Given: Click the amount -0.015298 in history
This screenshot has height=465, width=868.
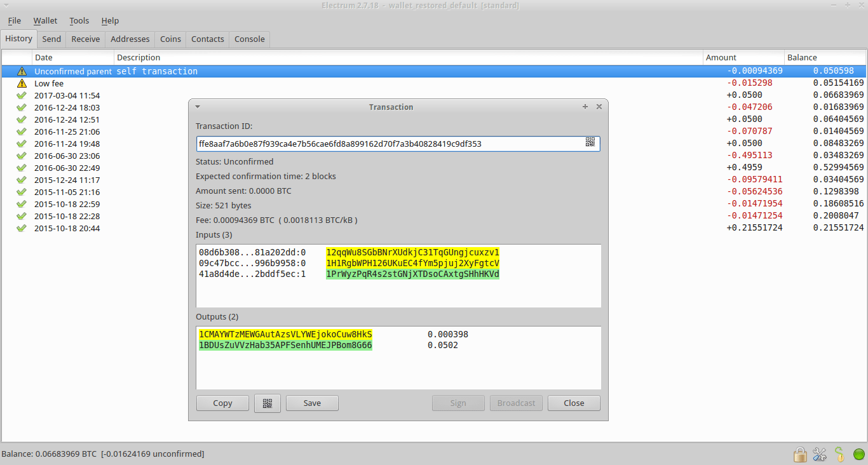Looking at the screenshot, I should pos(749,83).
